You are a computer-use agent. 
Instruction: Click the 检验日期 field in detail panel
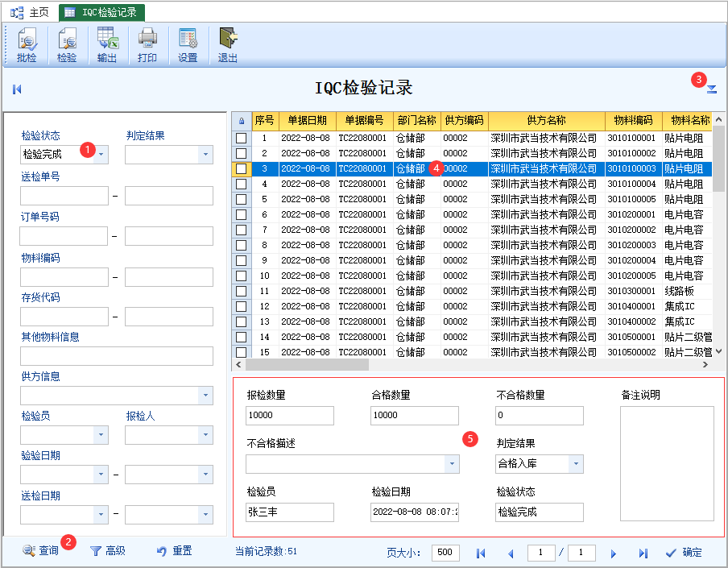coord(415,512)
